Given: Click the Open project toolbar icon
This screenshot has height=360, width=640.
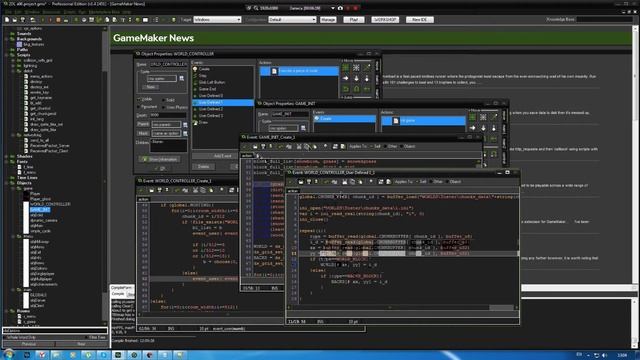Looking at the screenshot, I should 15,20.
